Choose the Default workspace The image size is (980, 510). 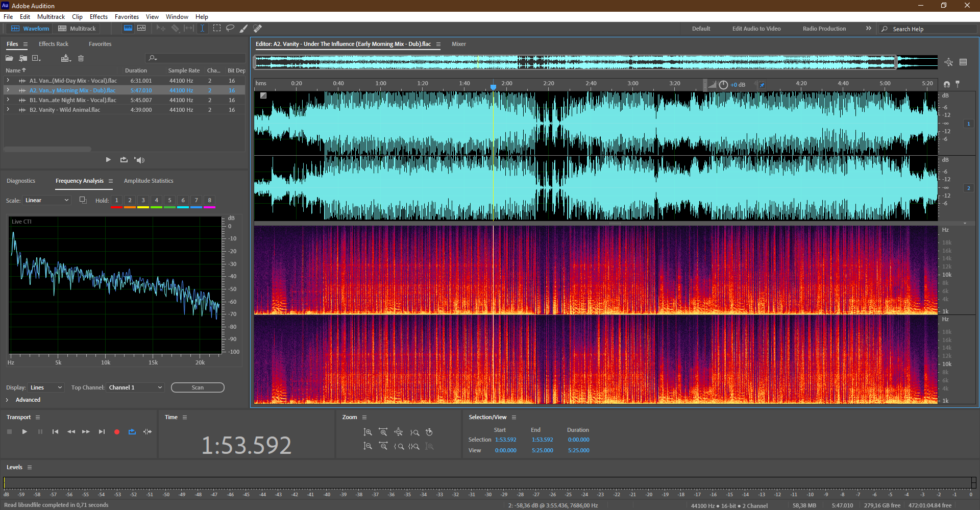(701, 29)
